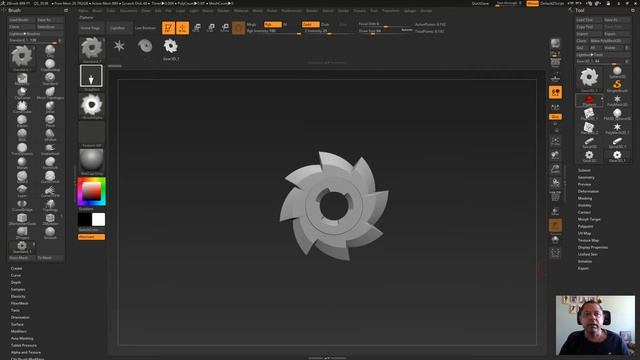The image size is (640, 360).
Task: Click the Rgb Intensity slider
Action: pyautogui.click(x=273, y=31)
